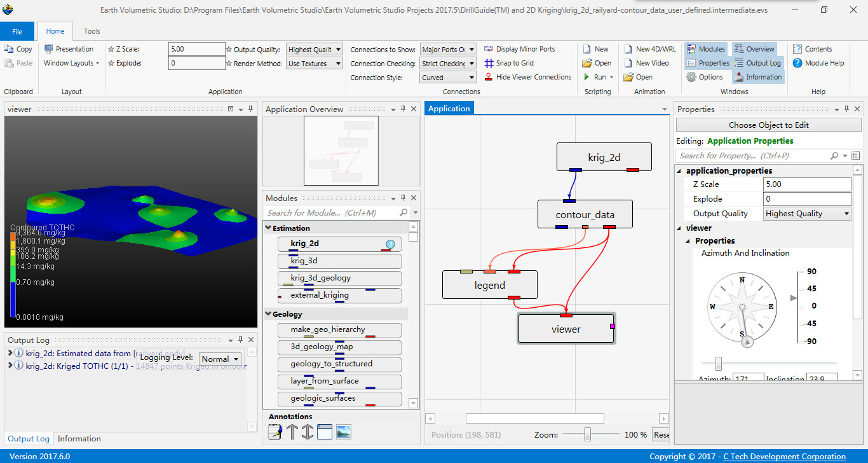Create a New script
Viewport: 868px width, 463px height.
pyautogui.click(x=595, y=49)
